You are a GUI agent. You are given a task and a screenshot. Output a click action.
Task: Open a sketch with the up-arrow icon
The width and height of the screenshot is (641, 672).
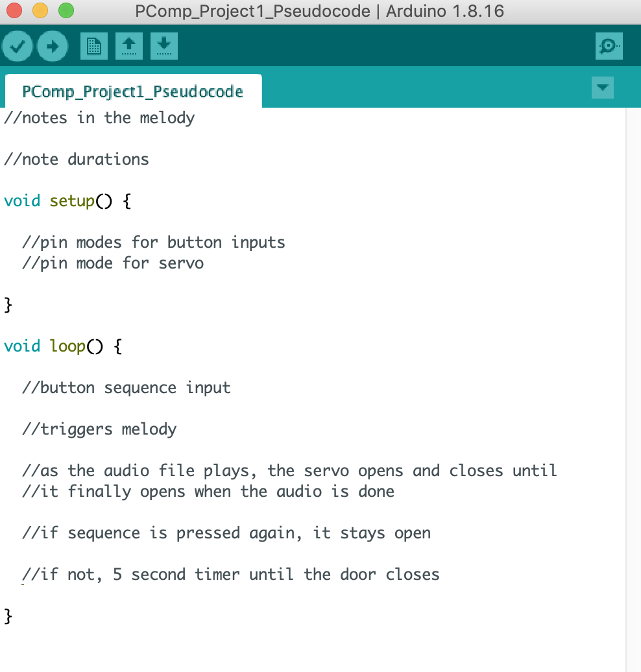point(129,46)
